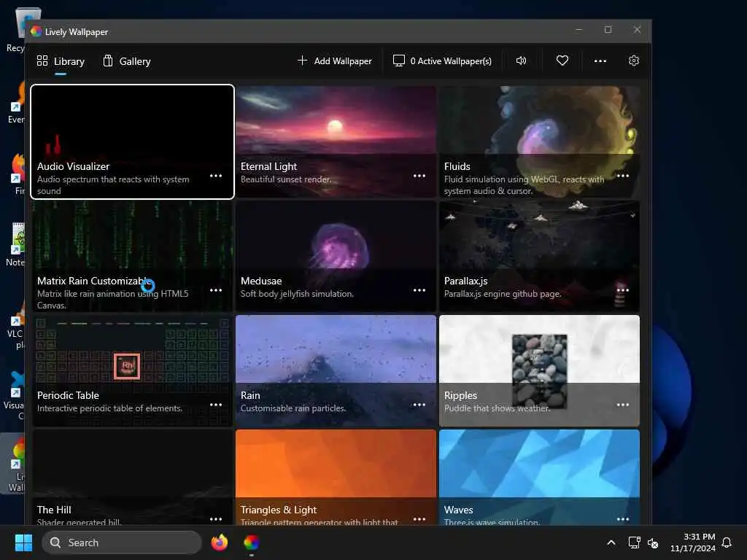
Task: Open the Library tab
Action: click(61, 61)
